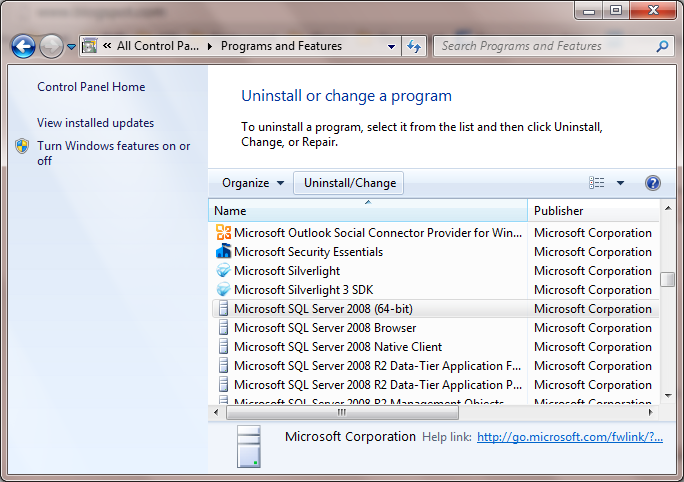
Task: Select SQL Server 2008 R2 Data-Tier Application P...
Action: pyautogui.click(x=435, y=385)
